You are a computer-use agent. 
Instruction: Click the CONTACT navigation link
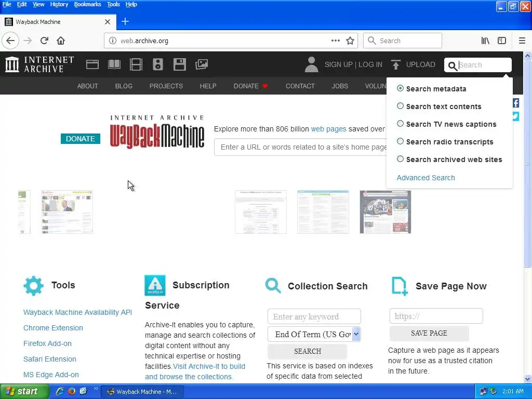click(x=300, y=86)
